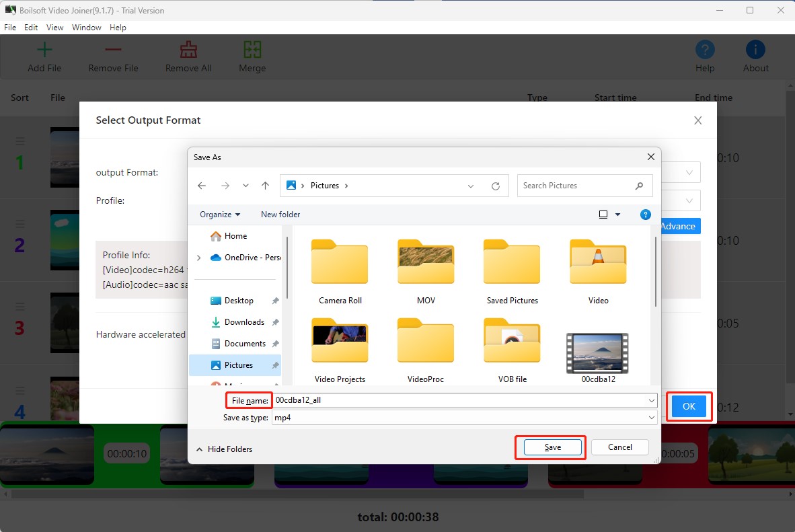Go up one folder level
The width and height of the screenshot is (795, 532).
pos(265,186)
